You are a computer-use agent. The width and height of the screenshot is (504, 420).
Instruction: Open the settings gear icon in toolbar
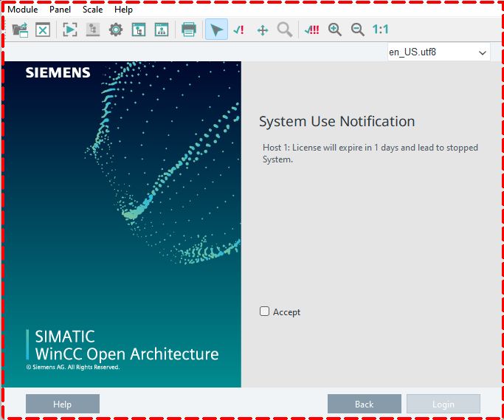[116, 30]
